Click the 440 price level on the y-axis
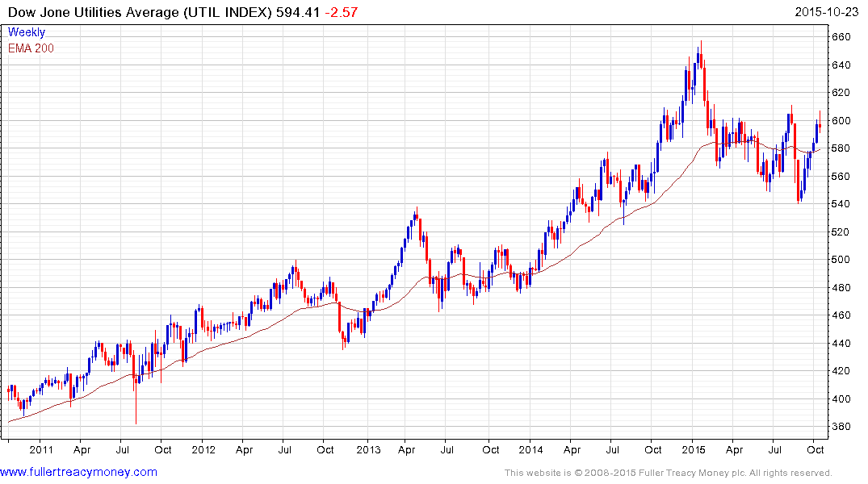 click(842, 344)
